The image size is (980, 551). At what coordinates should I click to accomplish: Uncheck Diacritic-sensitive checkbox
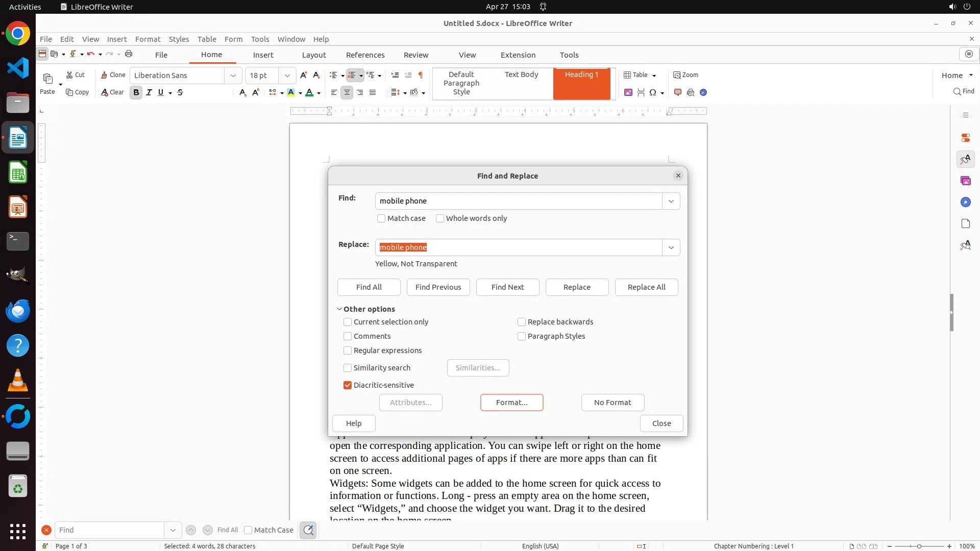pyautogui.click(x=348, y=385)
